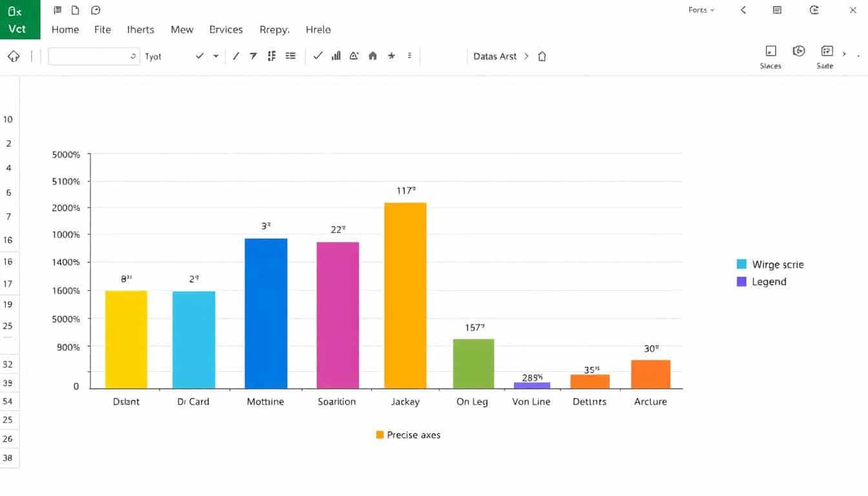The height and width of the screenshot is (496, 868).
Task: Switch to the Iherts ribbon tab
Action: [x=140, y=29]
